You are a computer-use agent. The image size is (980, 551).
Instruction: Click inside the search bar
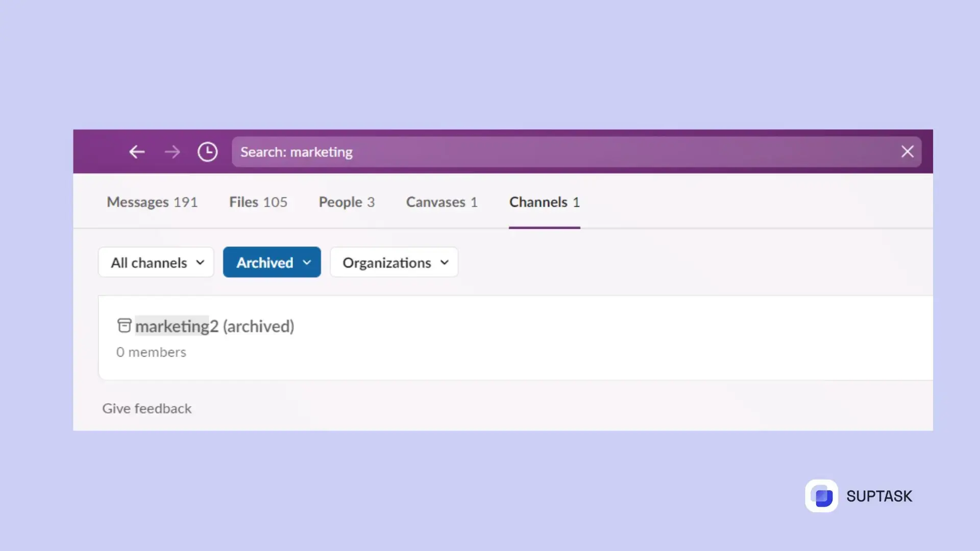coord(459,152)
